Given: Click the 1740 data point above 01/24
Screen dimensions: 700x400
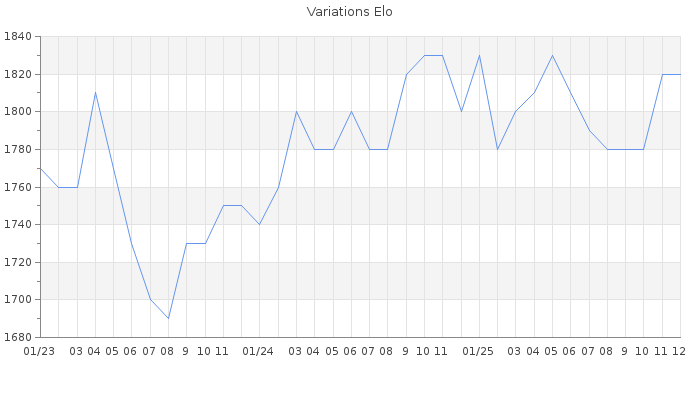Looking at the screenshot, I should pyautogui.click(x=259, y=224).
